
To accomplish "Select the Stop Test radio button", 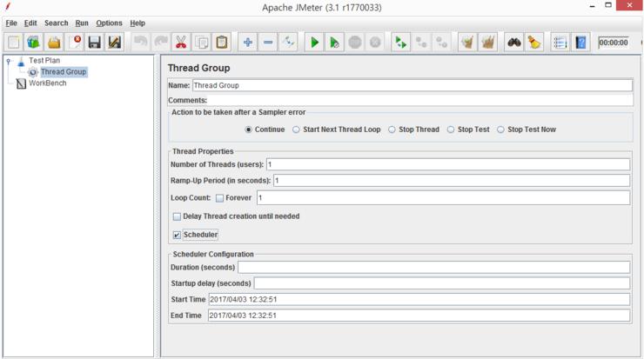I will (x=451, y=130).
